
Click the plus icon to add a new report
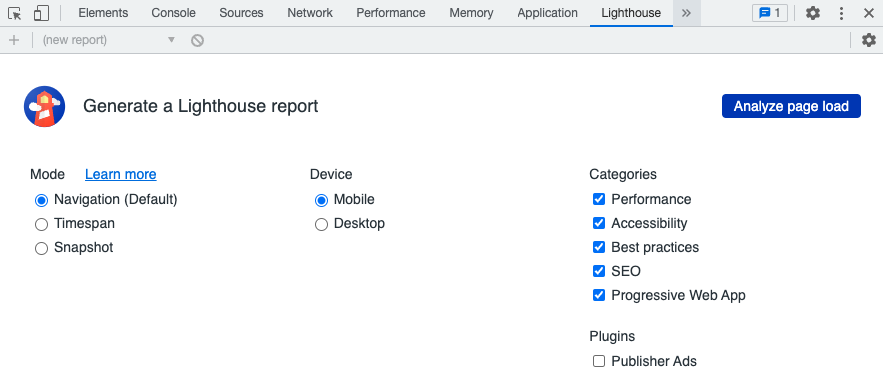[x=14, y=40]
